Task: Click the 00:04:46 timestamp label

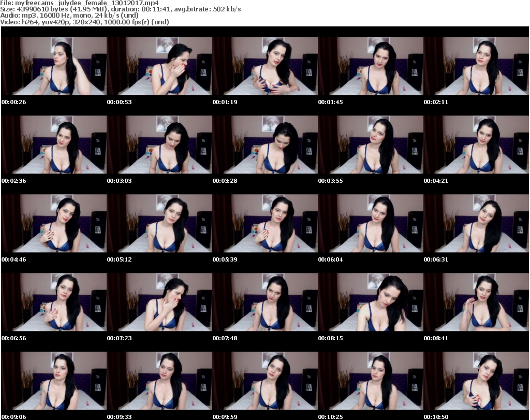Action: (14, 259)
